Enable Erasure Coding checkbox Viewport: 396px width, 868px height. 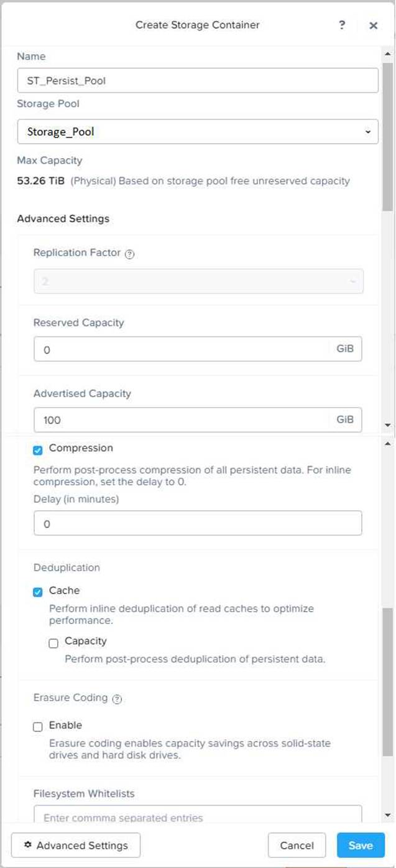click(38, 726)
